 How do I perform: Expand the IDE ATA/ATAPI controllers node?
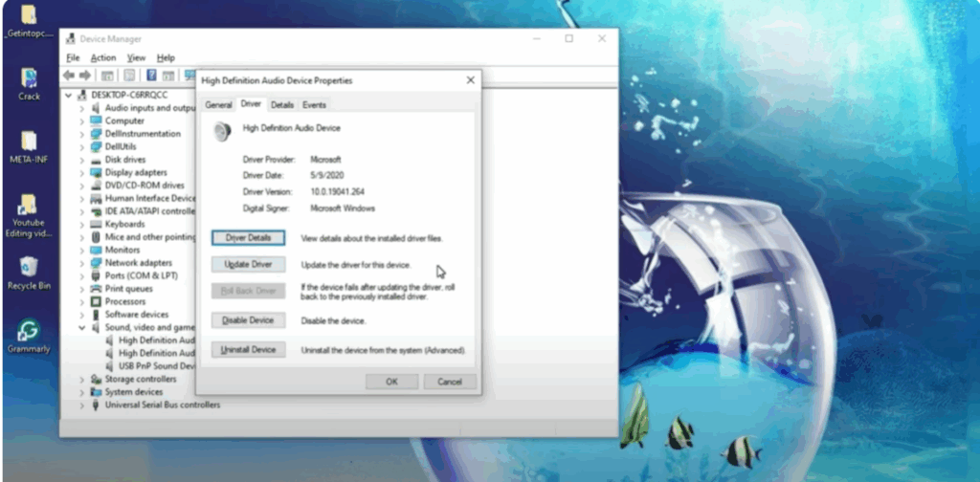pos(81,211)
